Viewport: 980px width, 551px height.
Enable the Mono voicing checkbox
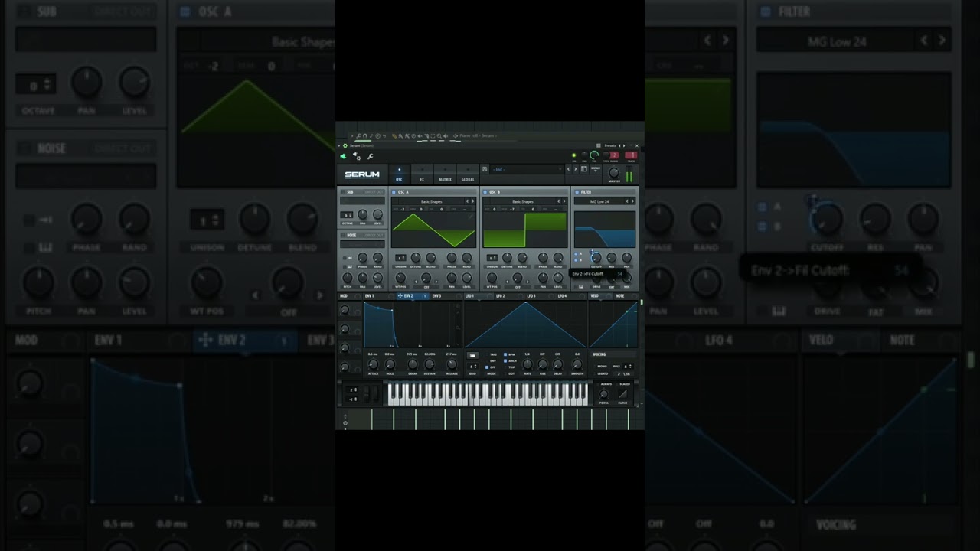(594, 367)
